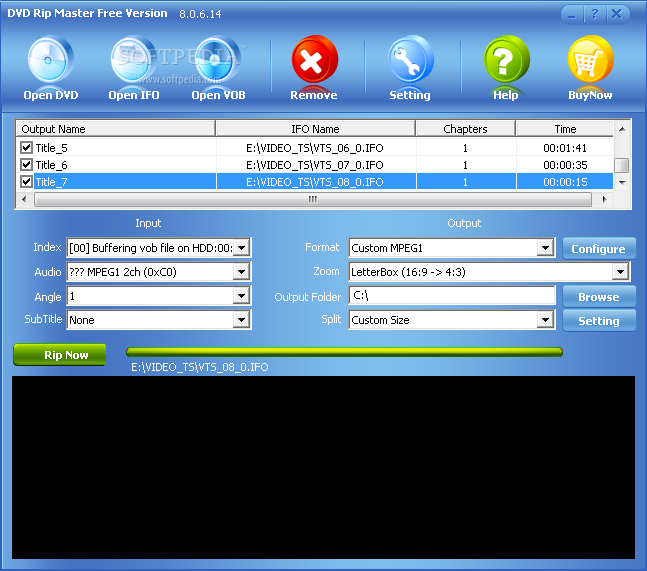Image resolution: width=647 pixels, height=571 pixels.
Task: Click the list's scroll up arrow
Action: click(x=622, y=129)
